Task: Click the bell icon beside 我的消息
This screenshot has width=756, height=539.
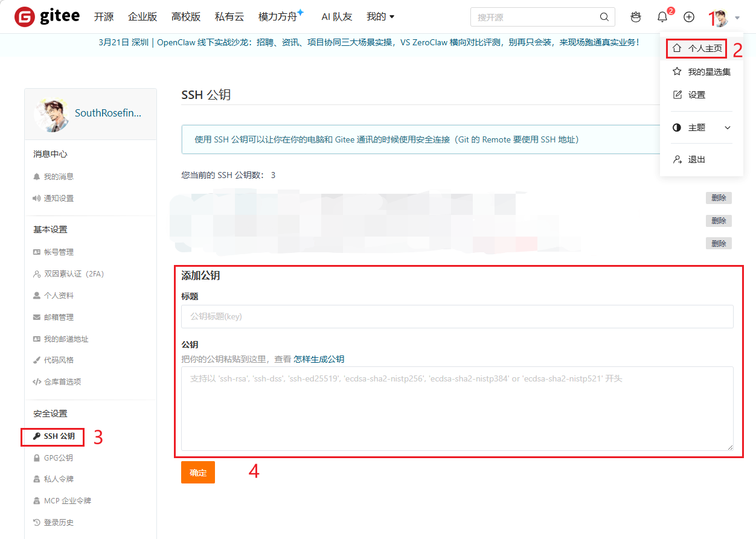Action: click(37, 176)
